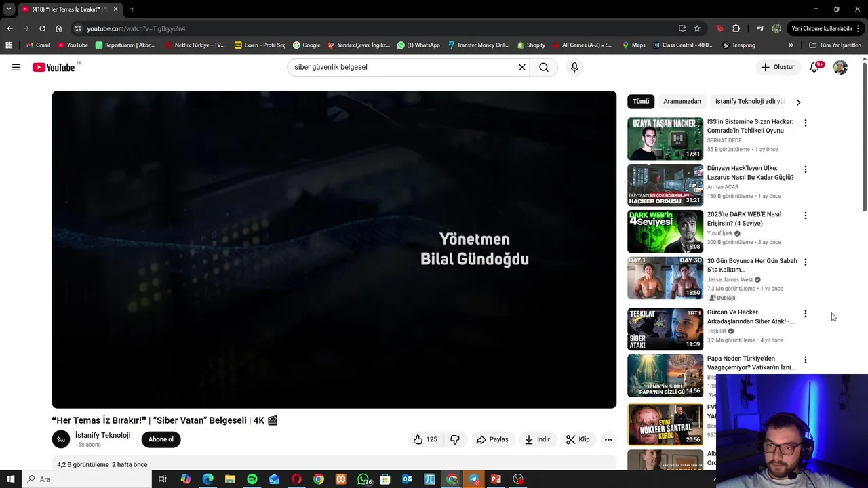
Task: Open Papa Neden Türkiye'den video title
Action: [751, 363]
